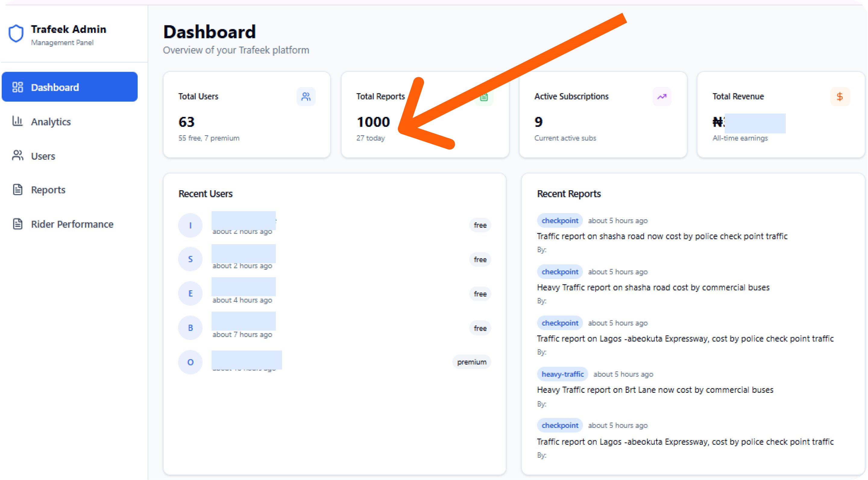This screenshot has height=480, width=868.
Task: Click the premium badge in Recent Users
Action: tap(471, 362)
